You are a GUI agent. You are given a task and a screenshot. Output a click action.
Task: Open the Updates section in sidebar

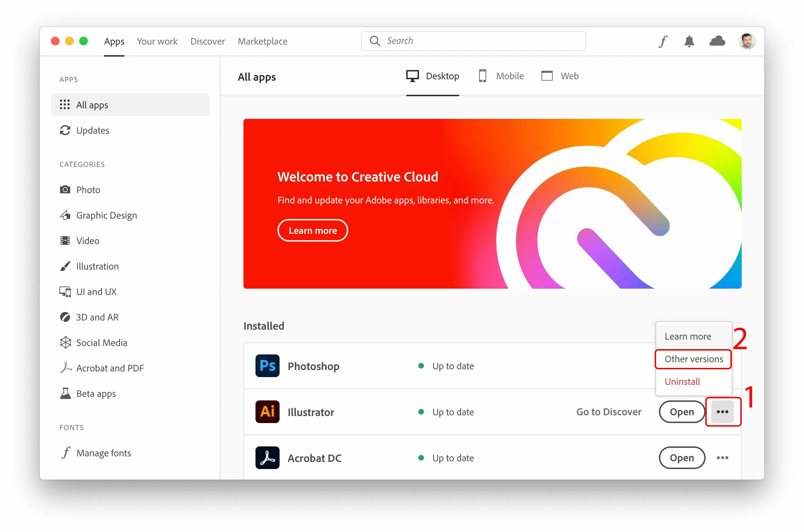pyautogui.click(x=93, y=131)
